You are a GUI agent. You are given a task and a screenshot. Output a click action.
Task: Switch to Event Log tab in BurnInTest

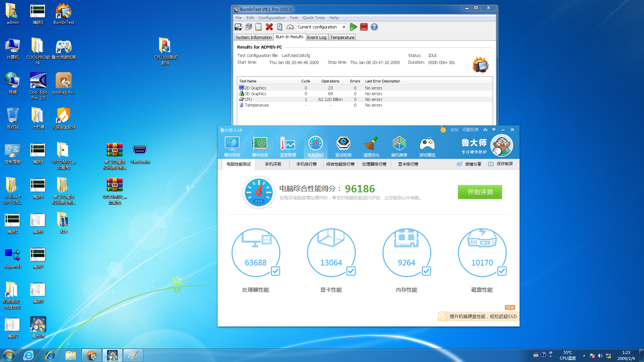316,37
